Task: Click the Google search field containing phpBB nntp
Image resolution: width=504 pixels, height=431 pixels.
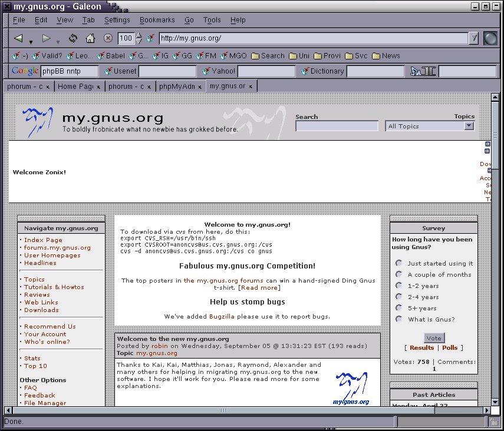Action: 70,71
